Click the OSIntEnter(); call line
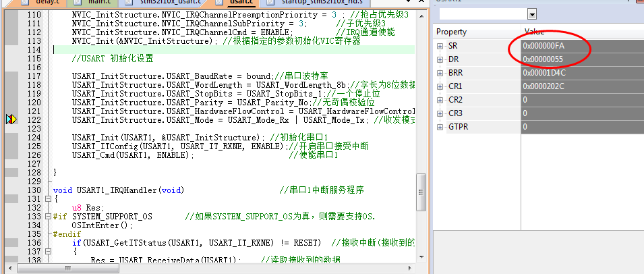 point(103,225)
